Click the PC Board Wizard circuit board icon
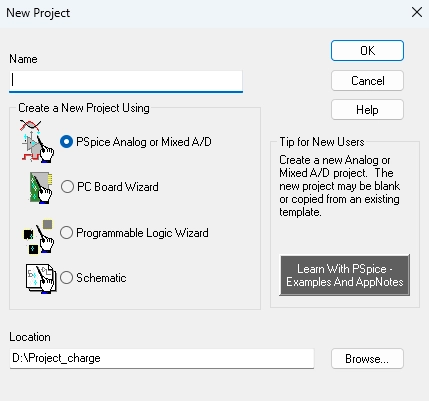Image resolution: width=429 pixels, height=401 pixels. 41,187
